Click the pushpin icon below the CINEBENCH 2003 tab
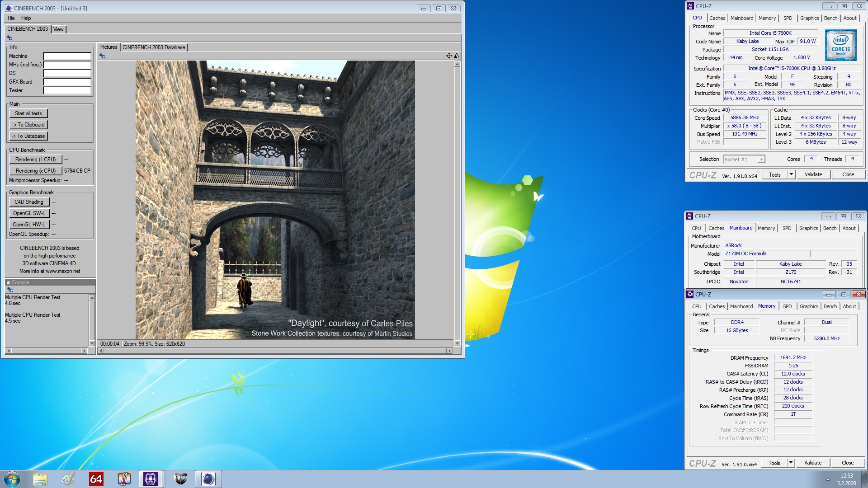The height and width of the screenshot is (488, 868). [x=9, y=38]
